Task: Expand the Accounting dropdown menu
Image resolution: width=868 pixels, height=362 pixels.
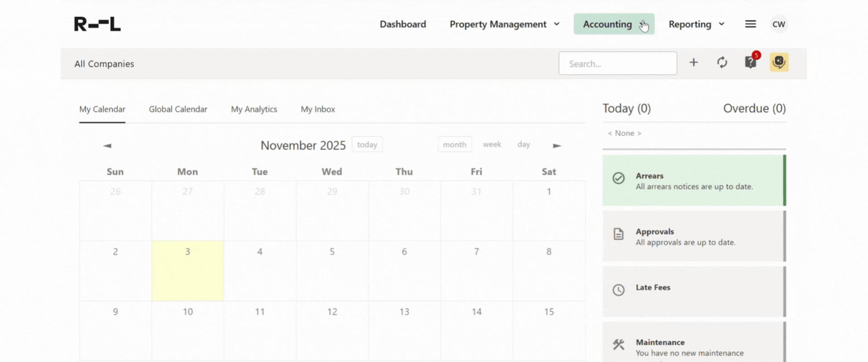Action: coord(613,24)
